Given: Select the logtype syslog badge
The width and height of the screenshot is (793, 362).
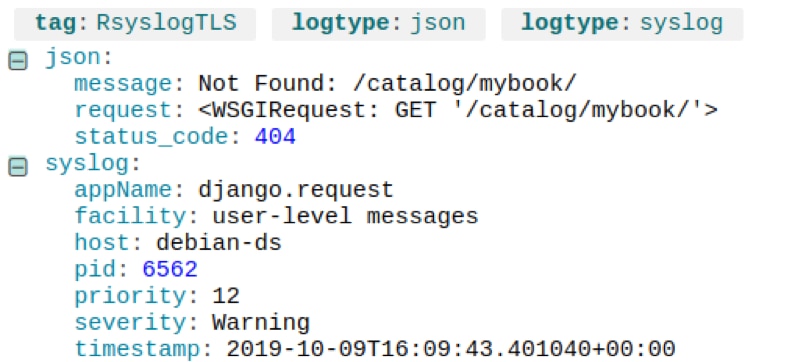Looking at the screenshot, I should pos(622,23).
